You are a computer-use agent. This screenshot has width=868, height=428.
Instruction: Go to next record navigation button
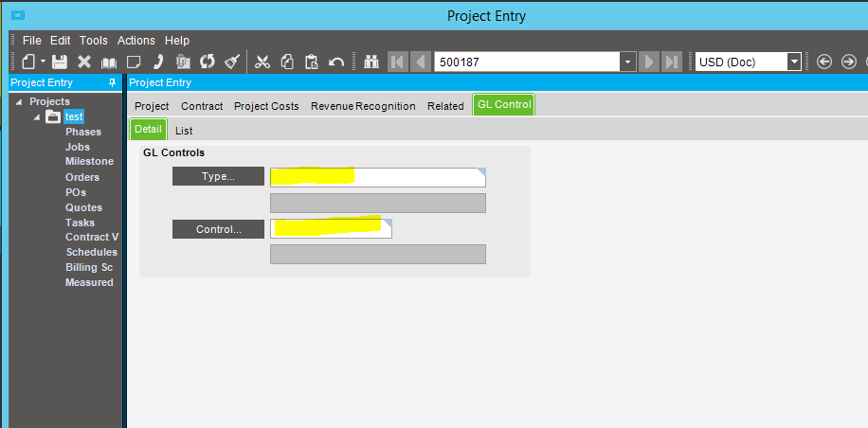[648, 62]
